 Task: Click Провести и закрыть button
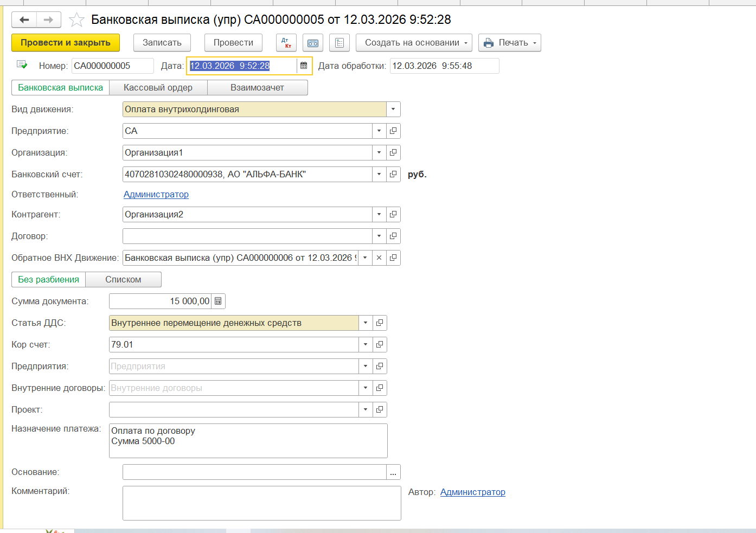[66, 43]
